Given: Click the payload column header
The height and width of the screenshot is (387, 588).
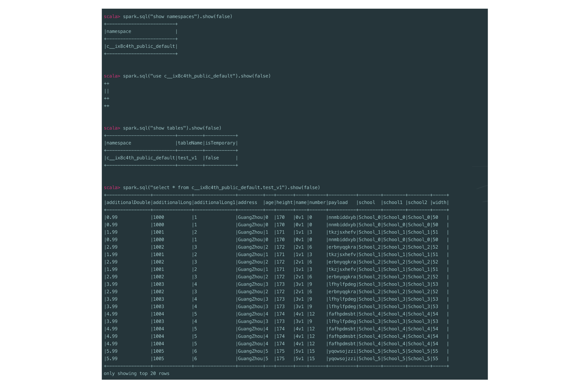Looking at the screenshot, I should [x=338, y=203].
